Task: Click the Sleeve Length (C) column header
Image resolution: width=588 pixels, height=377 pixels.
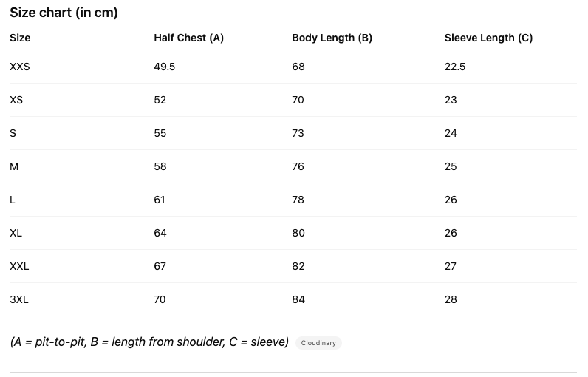Action: (488, 38)
